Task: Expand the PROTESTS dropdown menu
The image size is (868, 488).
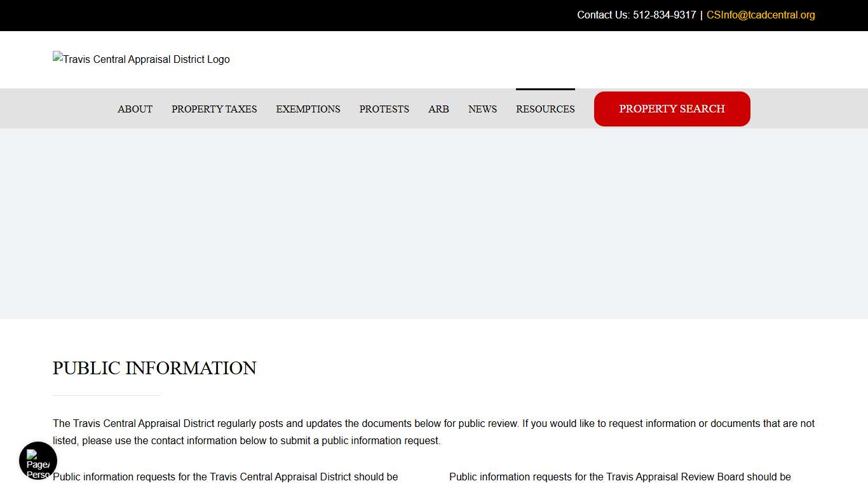Action: (x=384, y=109)
